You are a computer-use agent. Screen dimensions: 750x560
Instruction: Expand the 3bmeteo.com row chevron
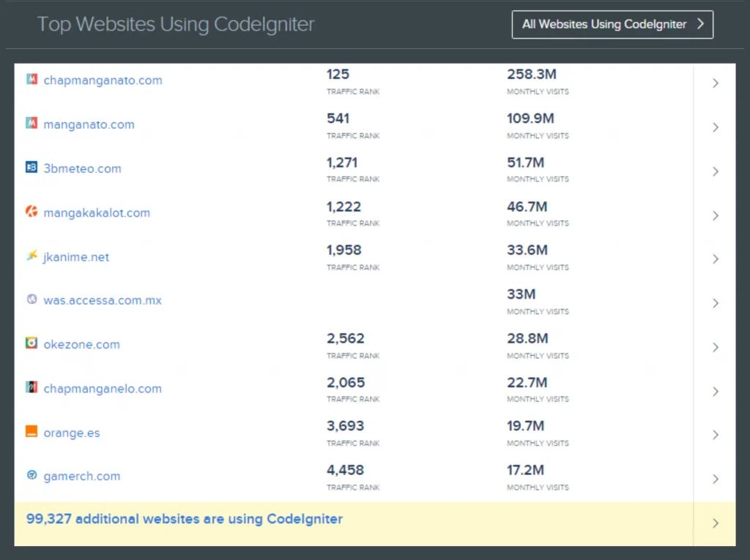tap(715, 171)
